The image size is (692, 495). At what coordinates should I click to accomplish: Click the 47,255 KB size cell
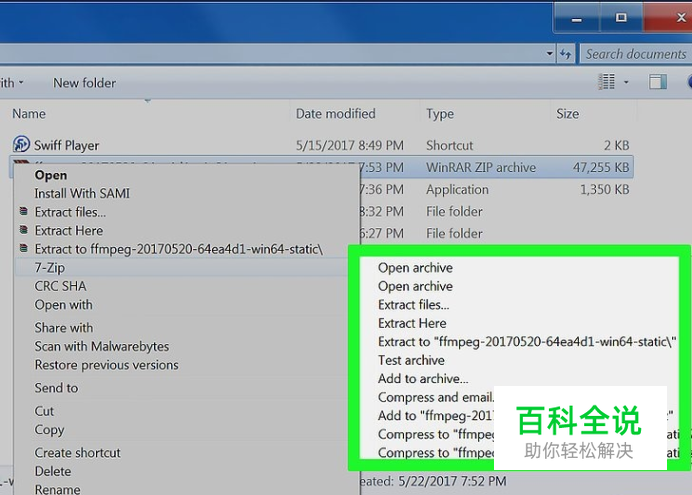pyautogui.click(x=601, y=168)
